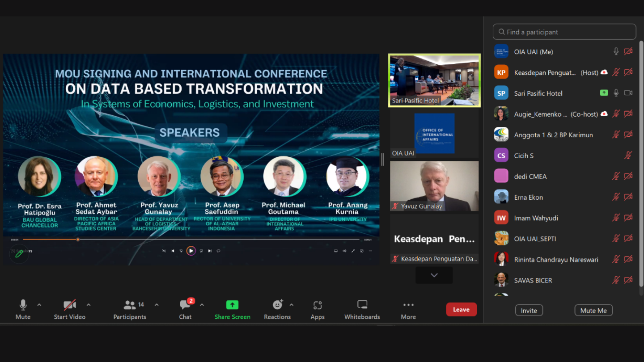Viewport: 644px width, 362px height.
Task: Click the annotation pencil icon on shared screen
Action: (19, 253)
